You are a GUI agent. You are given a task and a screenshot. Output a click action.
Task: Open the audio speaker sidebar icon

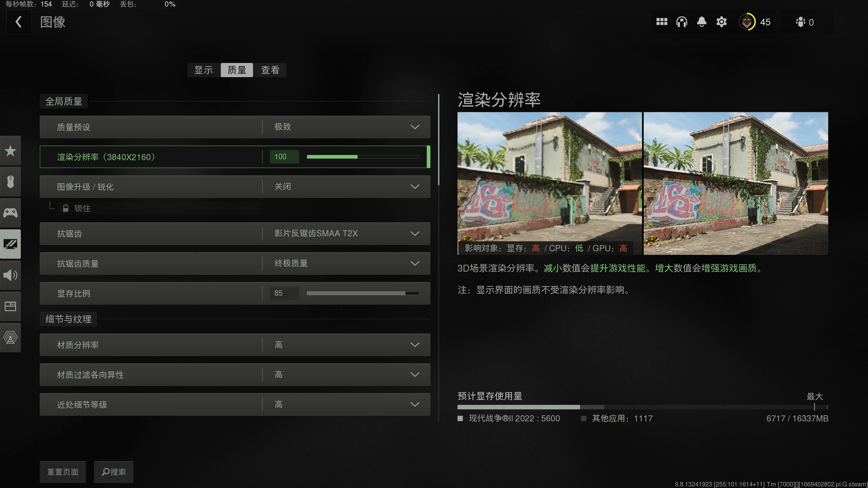10,275
